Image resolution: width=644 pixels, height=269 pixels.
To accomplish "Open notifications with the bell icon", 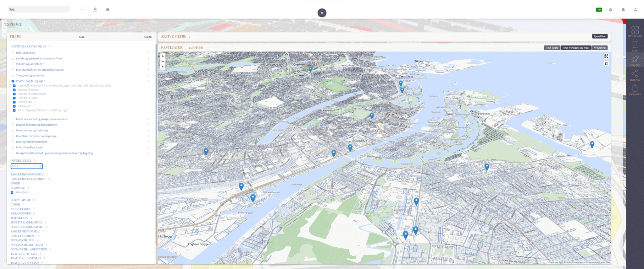I will [x=623, y=10].
